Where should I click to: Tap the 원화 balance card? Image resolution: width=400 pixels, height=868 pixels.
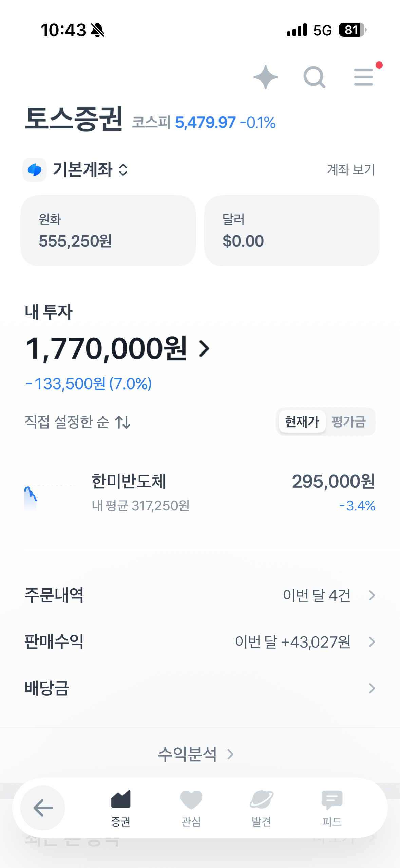108,230
